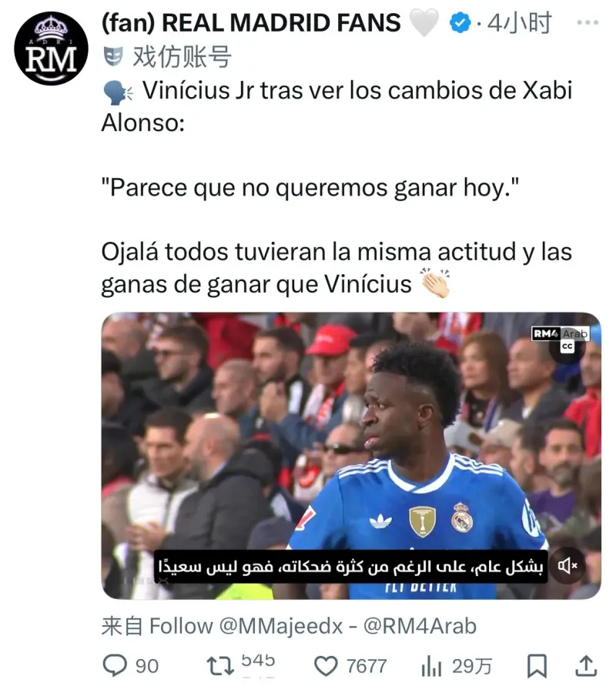Click the blue verified badge
Screen dimensions: 616x693
tap(460, 23)
